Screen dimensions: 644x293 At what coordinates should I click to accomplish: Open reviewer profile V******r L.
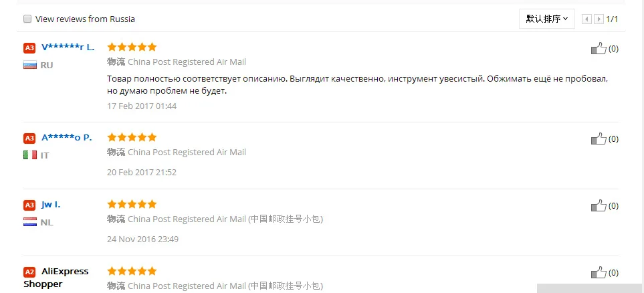point(68,47)
